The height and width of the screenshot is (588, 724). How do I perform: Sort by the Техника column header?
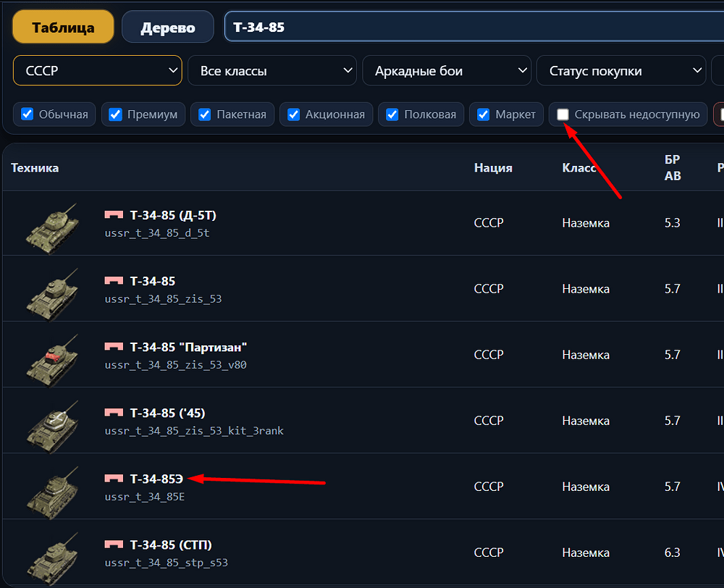(x=35, y=168)
